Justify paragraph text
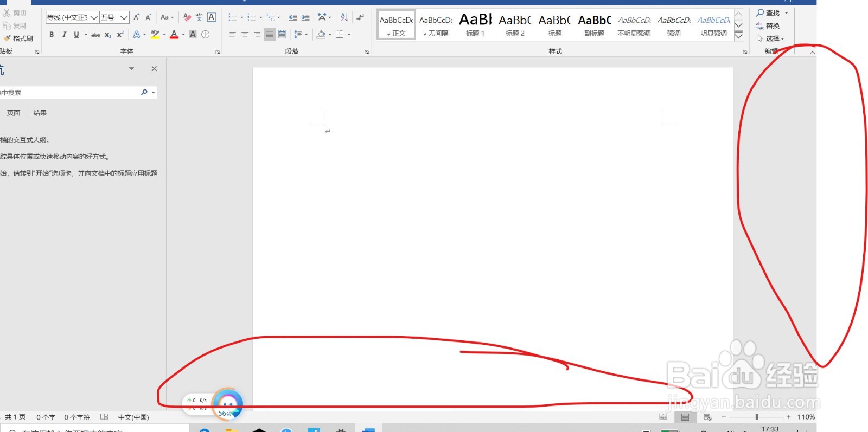The width and height of the screenshot is (868, 432). click(270, 35)
